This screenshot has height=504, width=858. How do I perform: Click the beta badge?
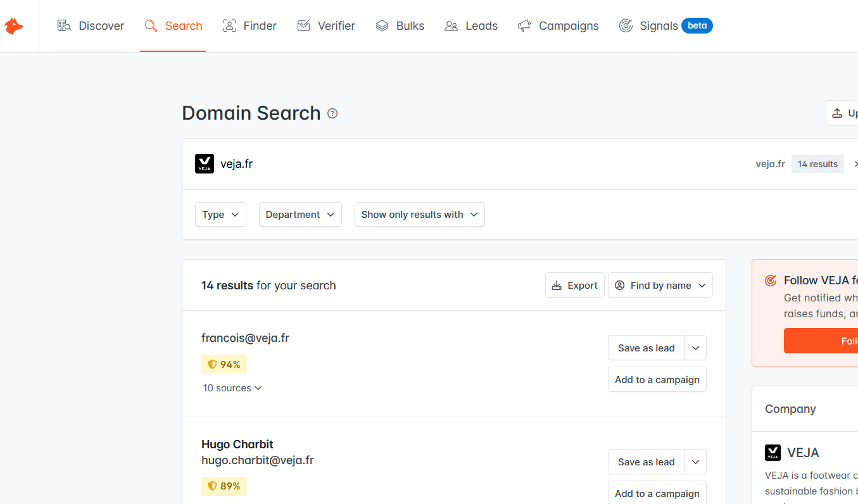(x=697, y=26)
